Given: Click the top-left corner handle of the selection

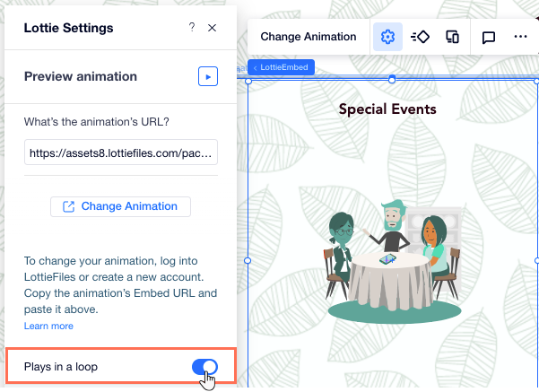Looking at the screenshot, I should (x=248, y=81).
